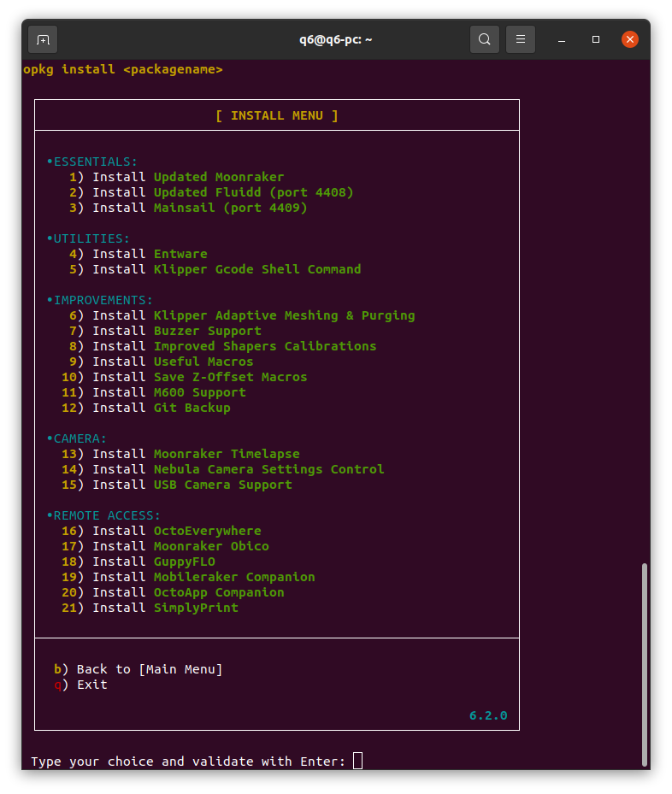Click 'M600 Support' entry

[x=200, y=392]
